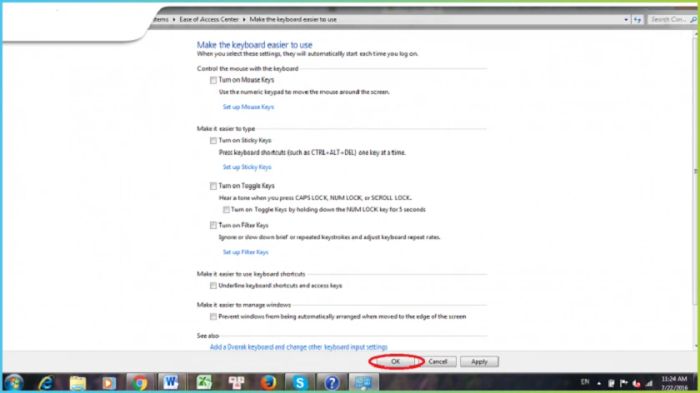Enable Turn on Mouse Keys checkbox
The width and height of the screenshot is (700, 393).
[x=213, y=80]
